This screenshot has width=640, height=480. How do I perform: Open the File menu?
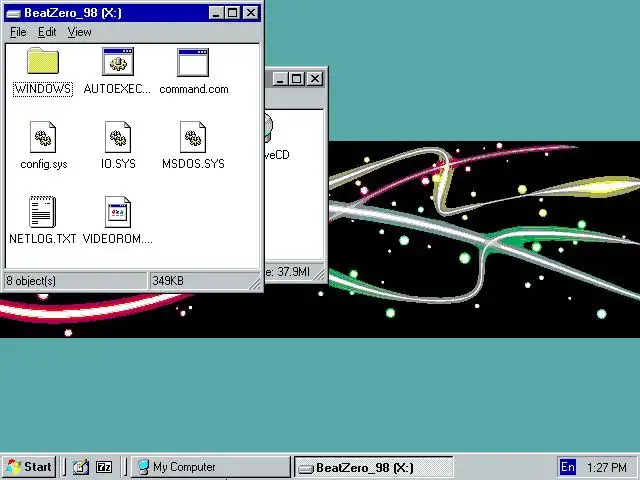(18, 32)
